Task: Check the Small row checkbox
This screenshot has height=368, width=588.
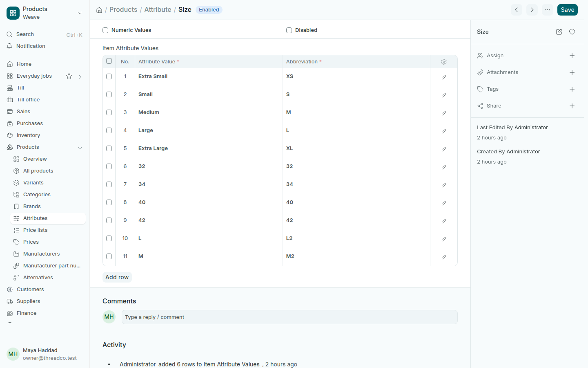Action: click(109, 94)
